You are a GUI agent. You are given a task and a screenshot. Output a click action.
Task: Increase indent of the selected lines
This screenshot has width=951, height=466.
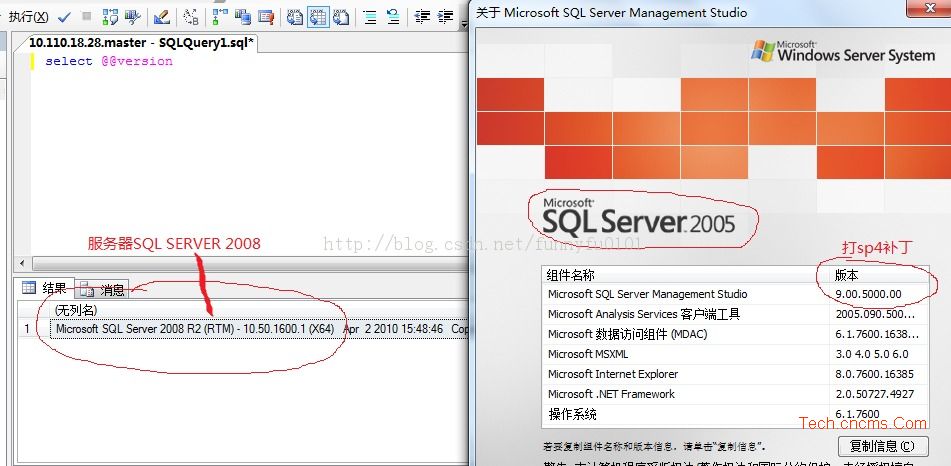pos(446,16)
